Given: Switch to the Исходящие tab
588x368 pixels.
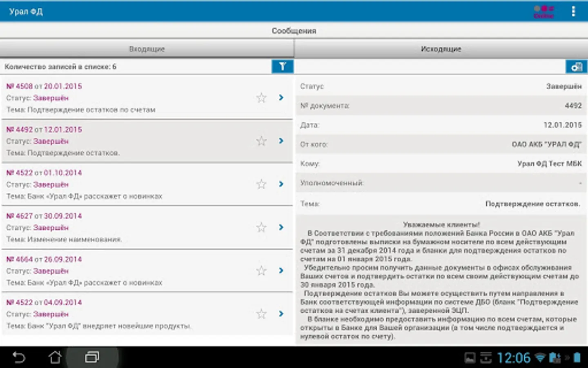Looking at the screenshot, I should [441, 49].
